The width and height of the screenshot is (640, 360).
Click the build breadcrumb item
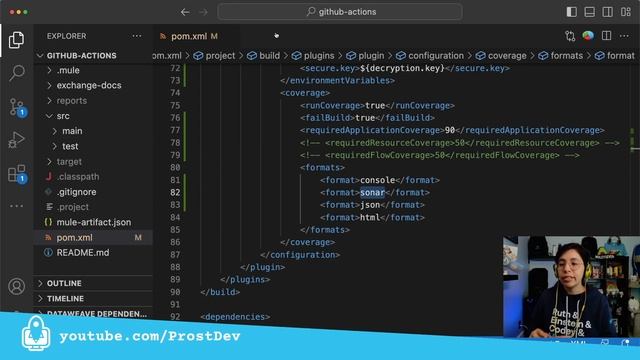[x=264, y=56]
